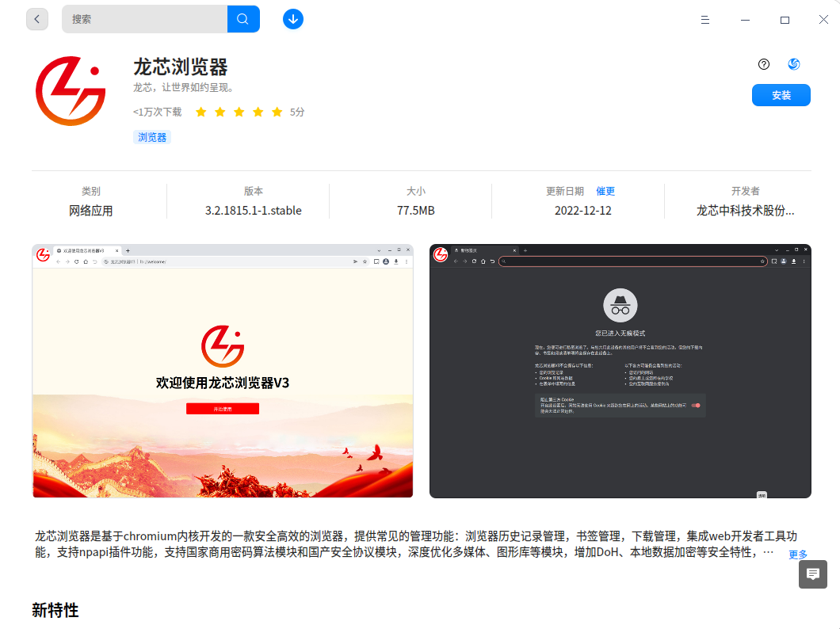840x629 pixels.
Task: Click the <1万次下载 download count
Action: tap(158, 112)
